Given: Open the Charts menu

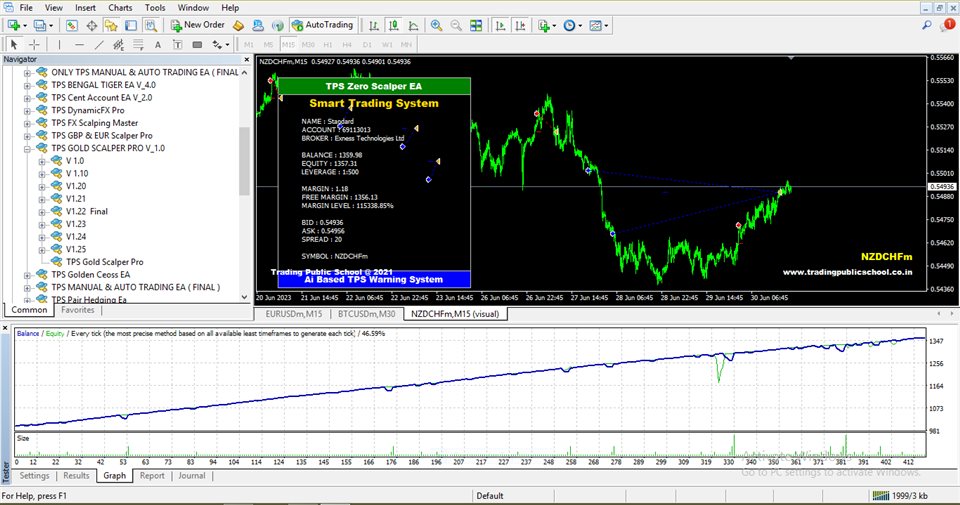Looking at the screenshot, I should [120, 7].
